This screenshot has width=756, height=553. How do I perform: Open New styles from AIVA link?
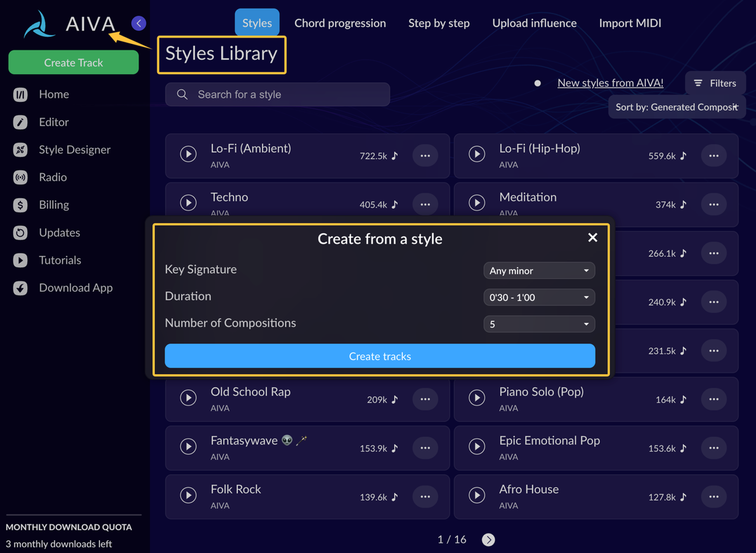(610, 83)
